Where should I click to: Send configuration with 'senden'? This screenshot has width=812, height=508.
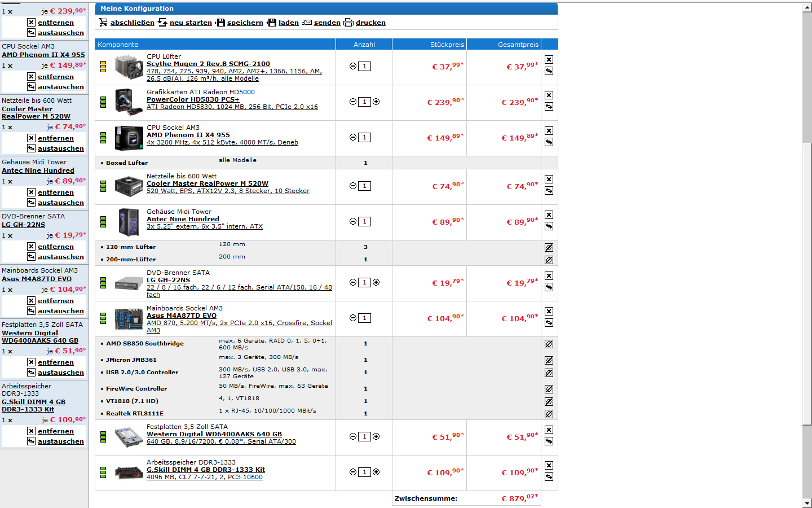327,23
